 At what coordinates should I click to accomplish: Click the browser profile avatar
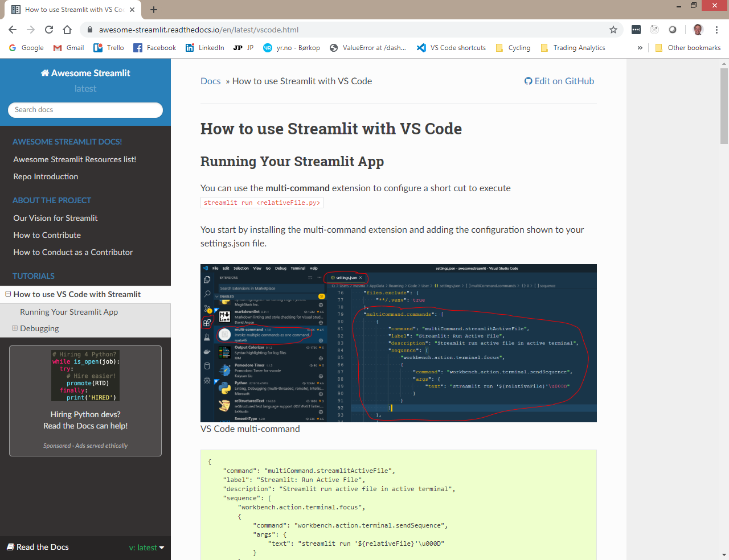tap(697, 30)
